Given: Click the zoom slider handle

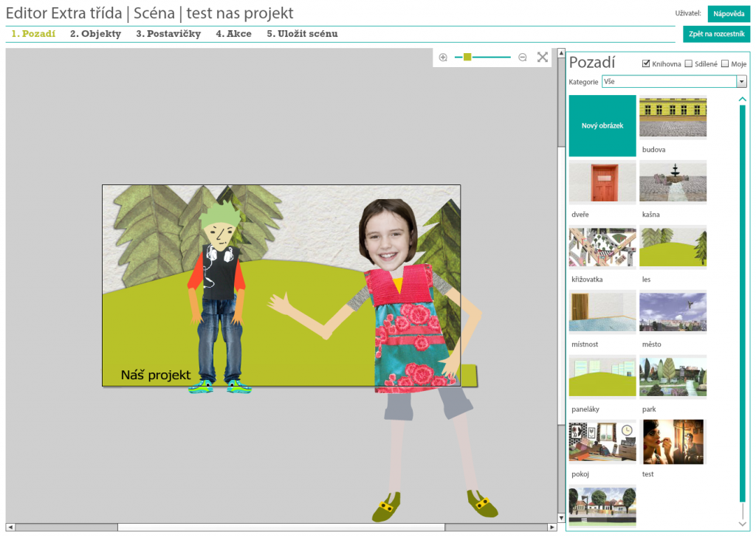Looking at the screenshot, I should pyautogui.click(x=467, y=58).
